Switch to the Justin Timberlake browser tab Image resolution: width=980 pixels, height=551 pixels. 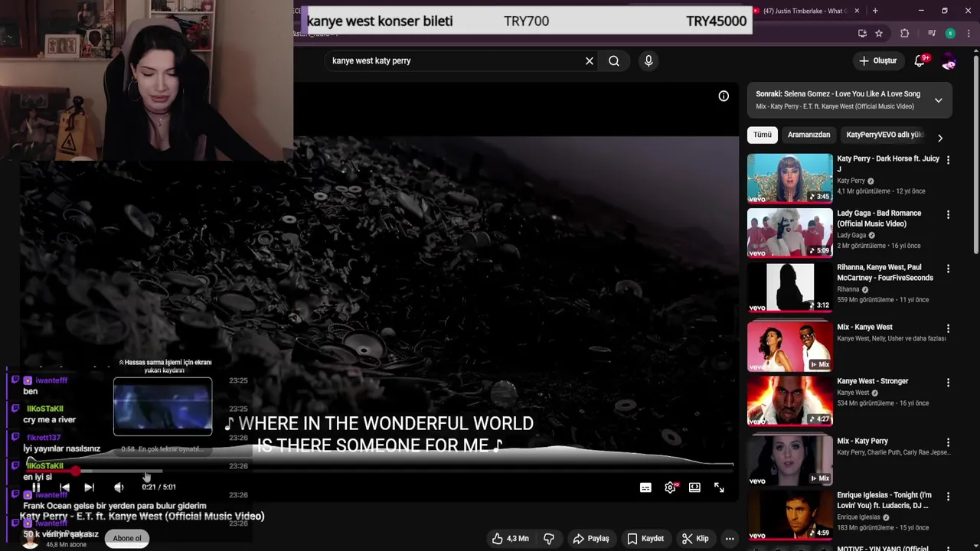click(802, 11)
